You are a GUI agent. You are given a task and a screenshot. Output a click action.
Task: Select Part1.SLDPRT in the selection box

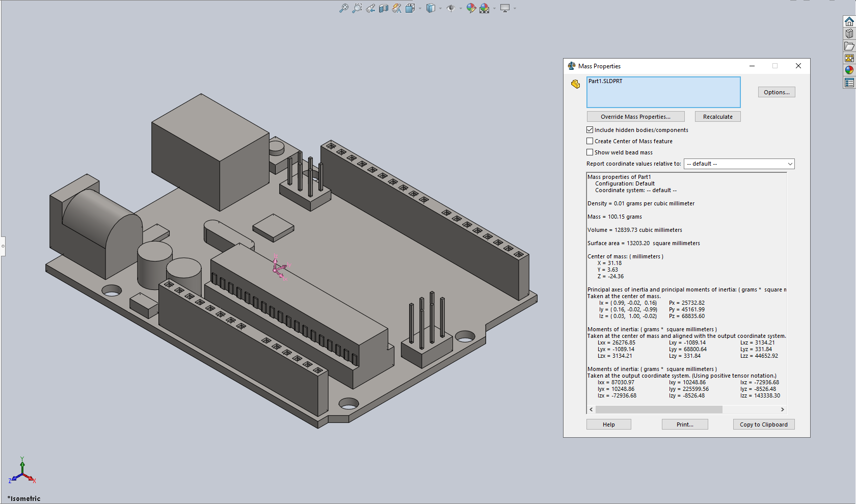(x=605, y=81)
